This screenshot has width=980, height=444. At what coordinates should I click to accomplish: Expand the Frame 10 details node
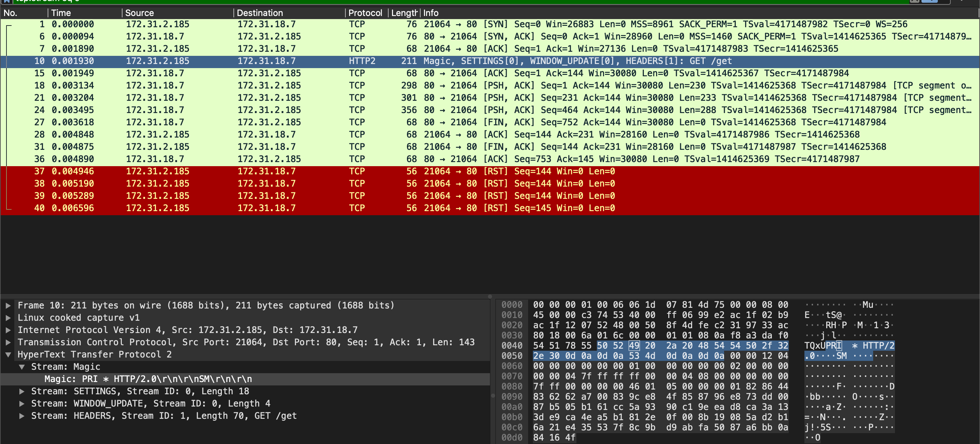[7, 305]
